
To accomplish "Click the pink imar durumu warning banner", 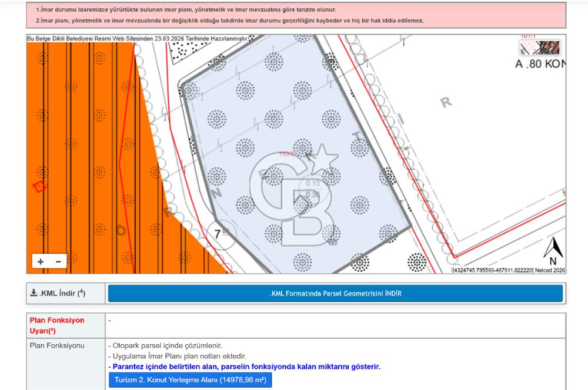I will [x=296, y=15].
